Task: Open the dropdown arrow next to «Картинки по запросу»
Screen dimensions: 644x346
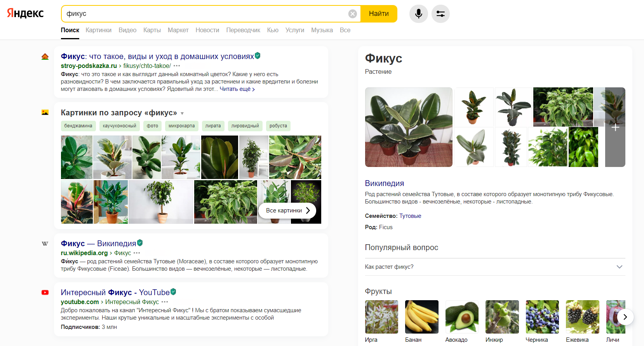Action: [182, 113]
